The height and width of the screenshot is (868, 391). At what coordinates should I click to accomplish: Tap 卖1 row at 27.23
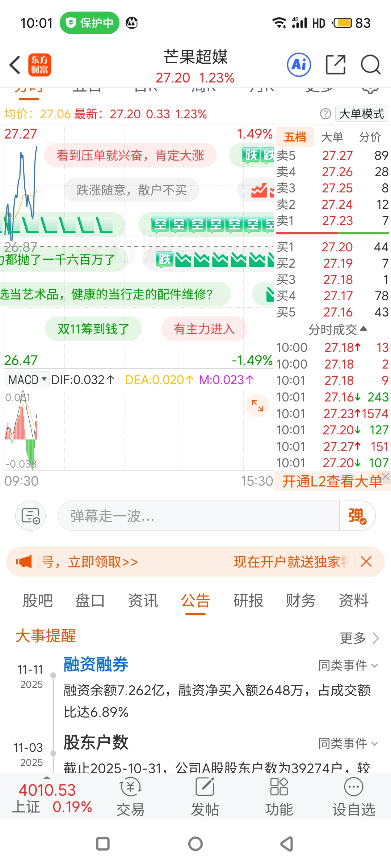(x=332, y=221)
